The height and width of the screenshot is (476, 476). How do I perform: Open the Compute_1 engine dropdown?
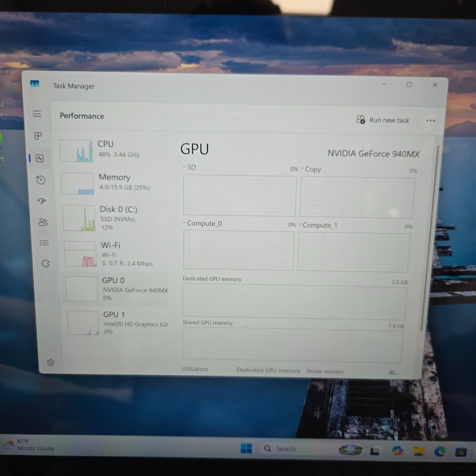318,225
